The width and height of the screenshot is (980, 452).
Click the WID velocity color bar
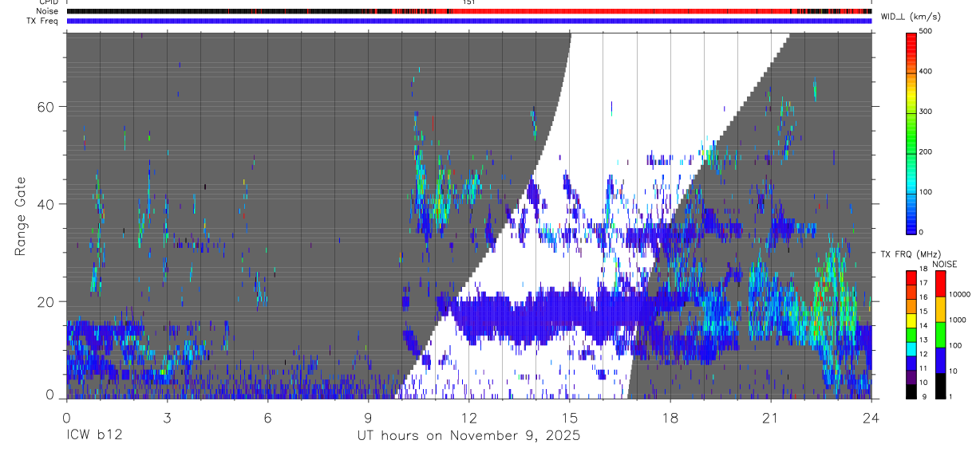(x=912, y=132)
